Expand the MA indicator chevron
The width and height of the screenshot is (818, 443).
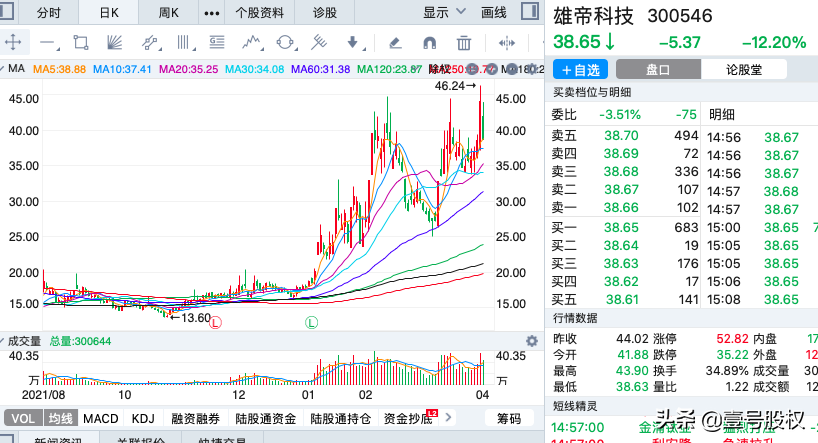[x=2, y=68]
